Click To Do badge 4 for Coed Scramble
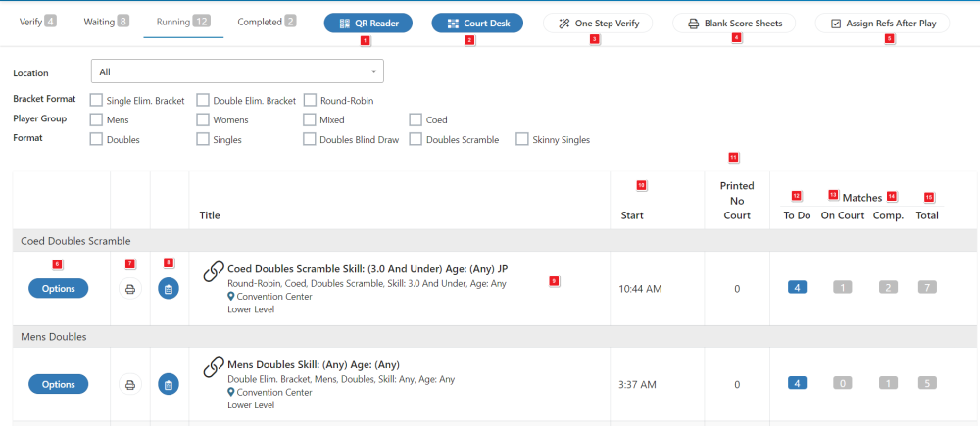This screenshot has width=980, height=426. click(x=797, y=287)
